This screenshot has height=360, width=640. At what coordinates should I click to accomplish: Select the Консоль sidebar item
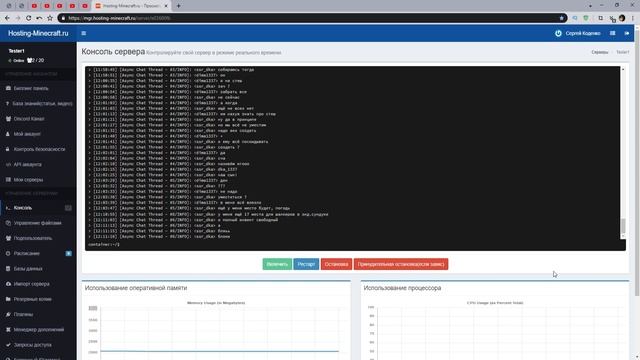[38, 208]
